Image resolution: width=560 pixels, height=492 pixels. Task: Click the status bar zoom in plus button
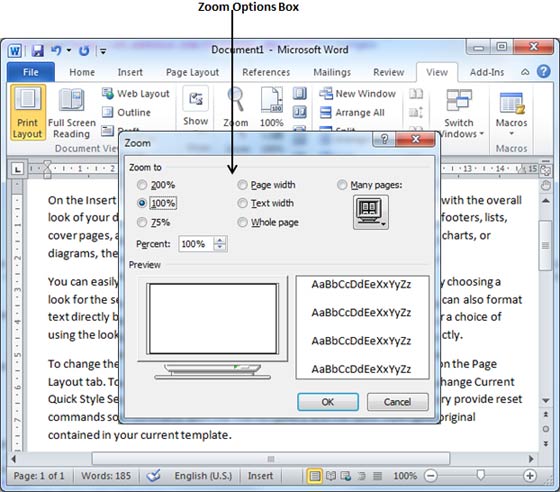click(529, 476)
